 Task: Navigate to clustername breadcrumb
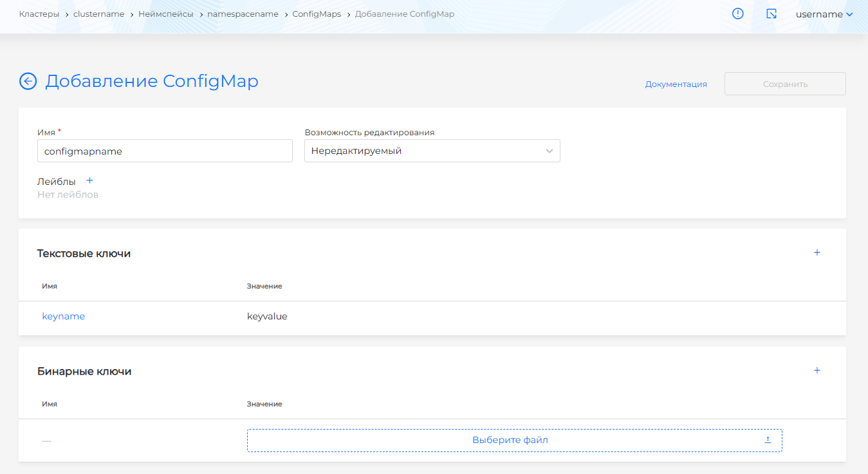pos(99,14)
